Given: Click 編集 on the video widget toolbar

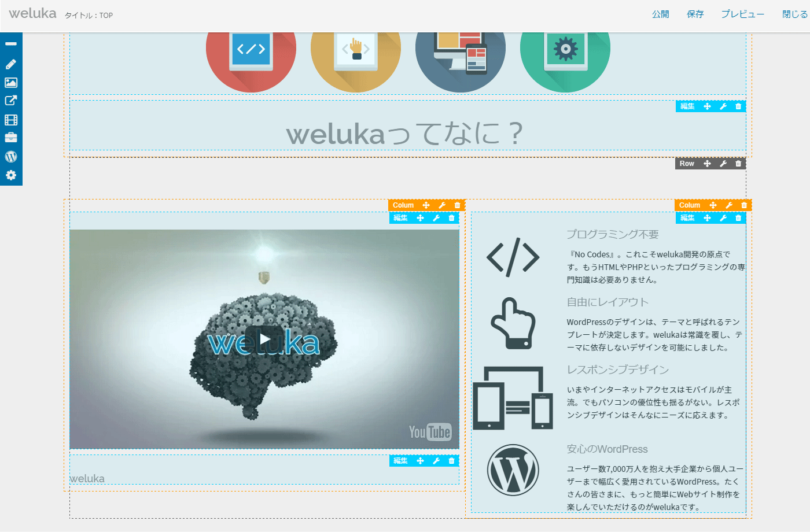Looking at the screenshot, I should 400,218.
